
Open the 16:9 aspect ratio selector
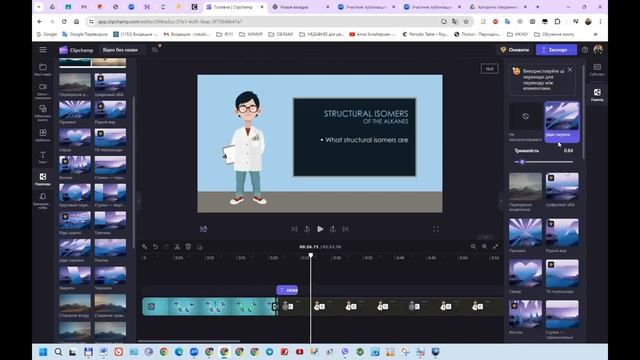489,69
